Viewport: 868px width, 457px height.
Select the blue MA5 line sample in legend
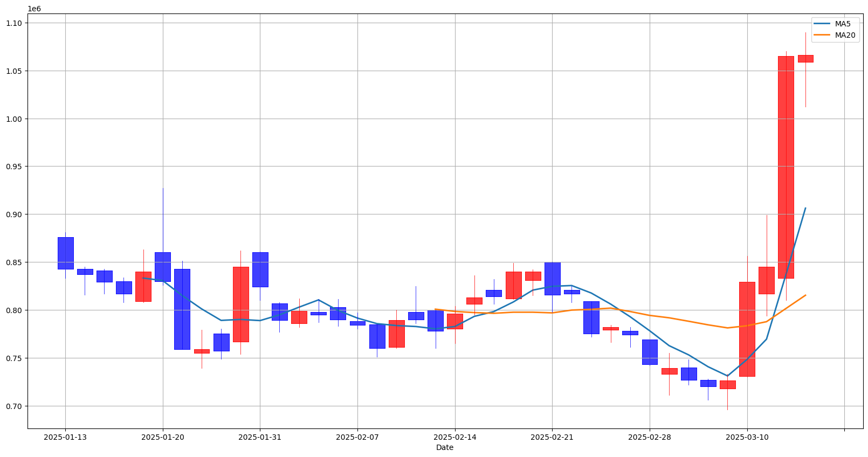(x=823, y=24)
